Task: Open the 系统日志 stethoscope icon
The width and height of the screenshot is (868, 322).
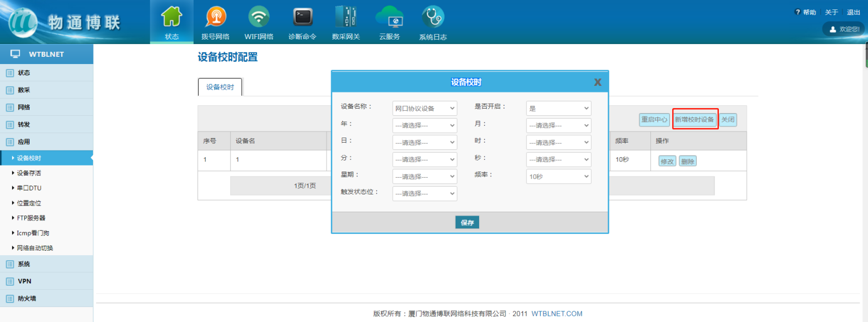Action: point(432,18)
